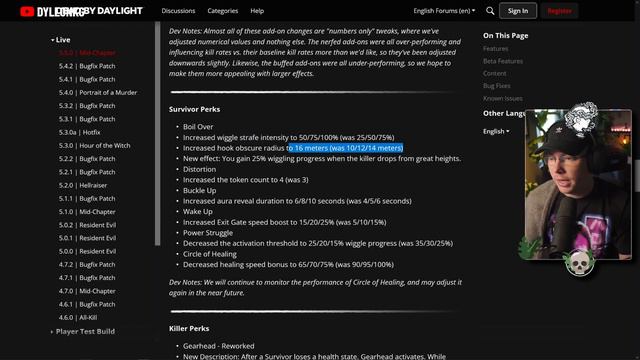Open the English dropdown under Other Languages
This screenshot has height=360, width=640.
496,131
